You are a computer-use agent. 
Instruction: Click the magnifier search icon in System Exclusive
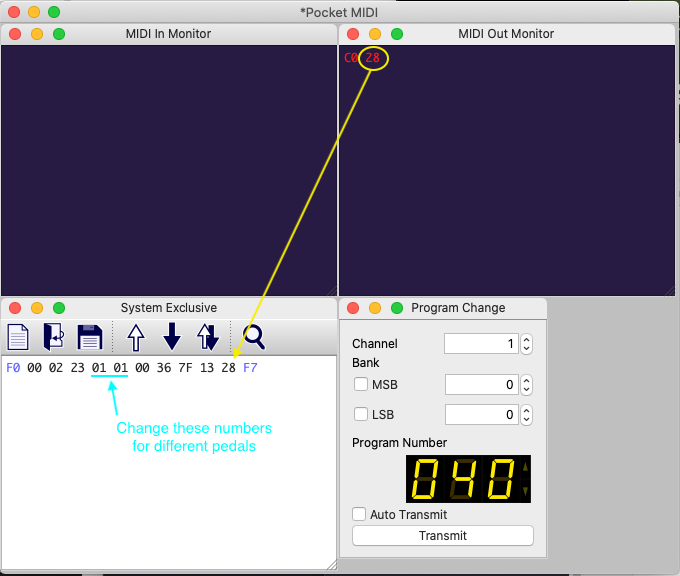(254, 337)
